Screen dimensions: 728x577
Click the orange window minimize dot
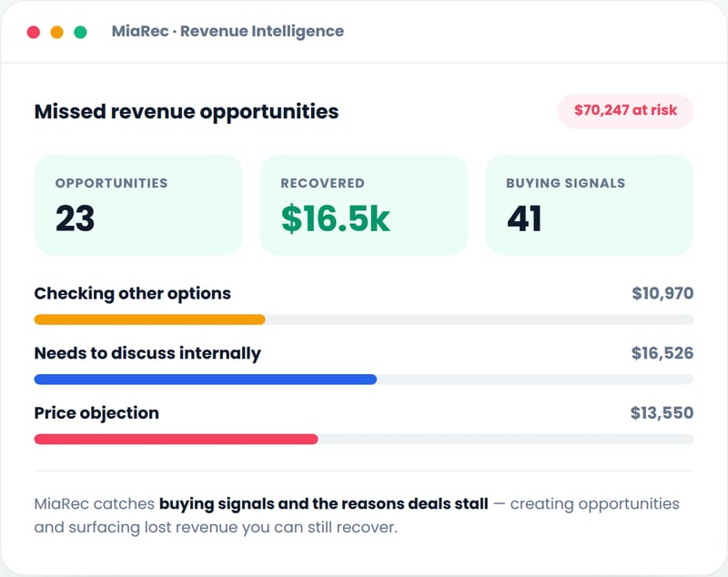pos(57,32)
